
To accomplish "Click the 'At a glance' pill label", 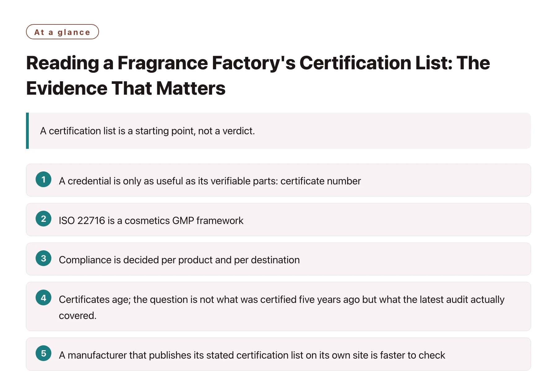I will 62,32.
